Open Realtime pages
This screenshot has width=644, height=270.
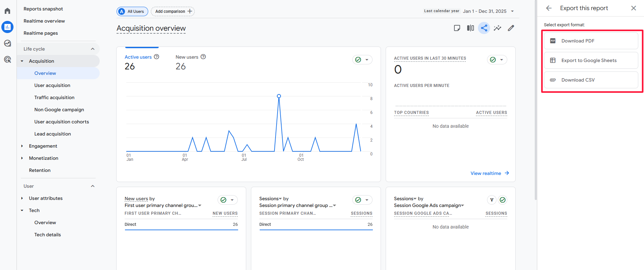[41, 33]
